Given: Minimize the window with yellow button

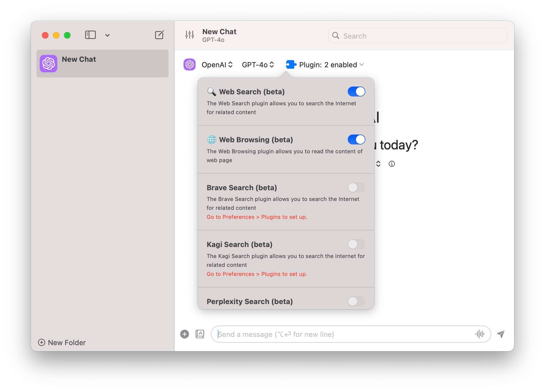Looking at the screenshot, I should coord(56,35).
